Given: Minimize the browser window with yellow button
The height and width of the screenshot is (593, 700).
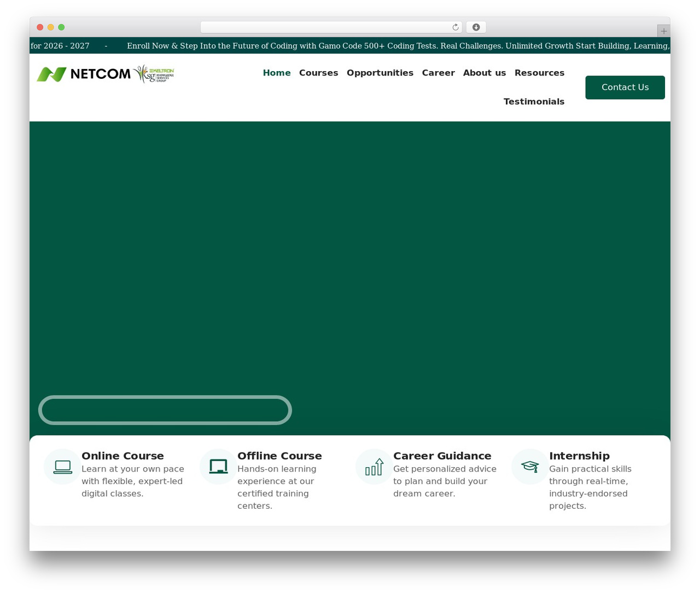Looking at the screenshot, I should tap(51, 27).
